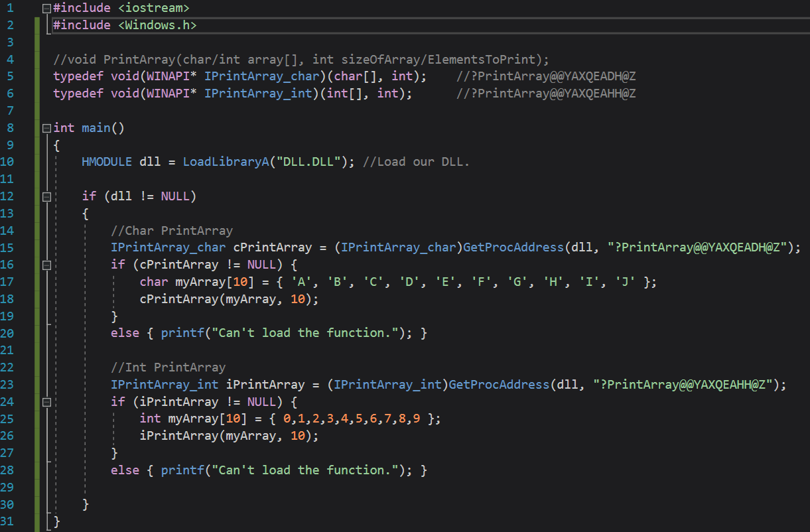Image resolution: width=810 pixels, height=532 pixels.
Task: Click the HMODULE type keyword
Action: [107, 162]
